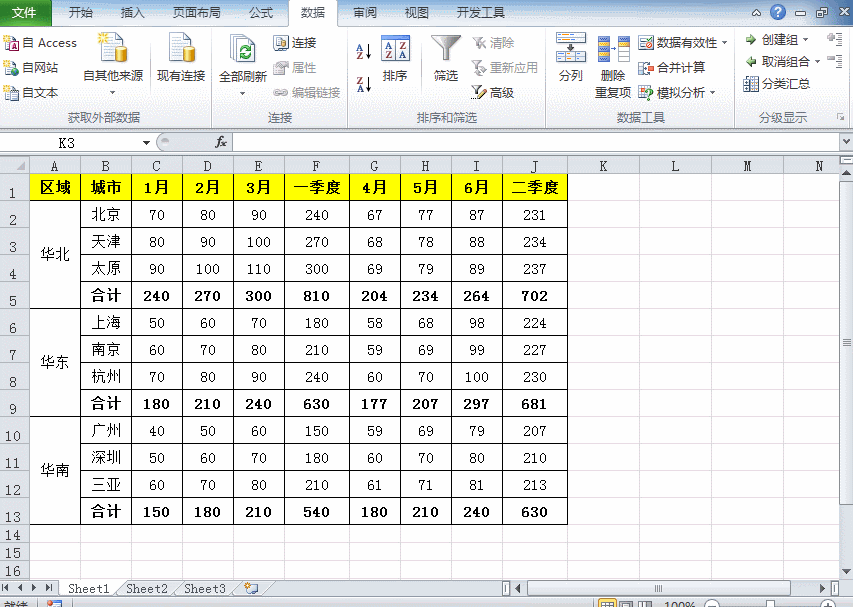Switch to Sheet3 worksheet tab
Viewport: 853px width, 607px height.
[205, 589]
